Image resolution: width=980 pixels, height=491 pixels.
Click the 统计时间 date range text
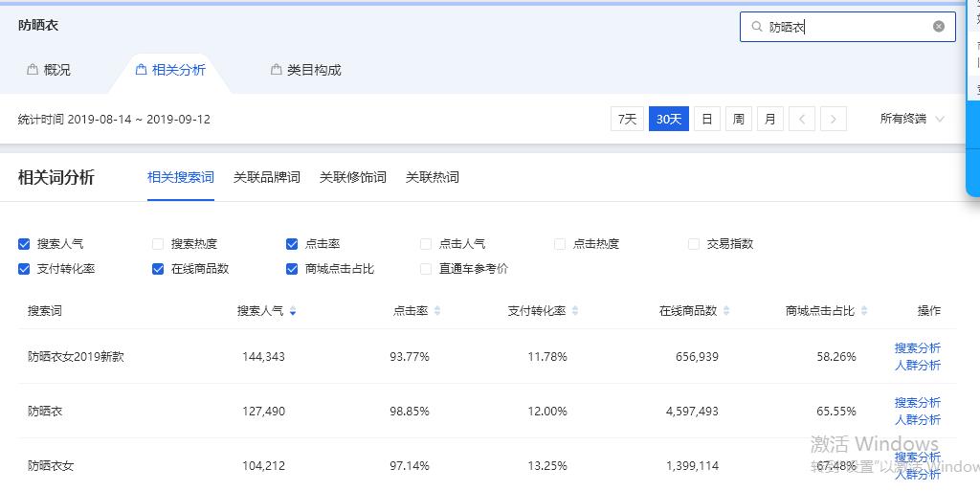(x=114, y=119)
